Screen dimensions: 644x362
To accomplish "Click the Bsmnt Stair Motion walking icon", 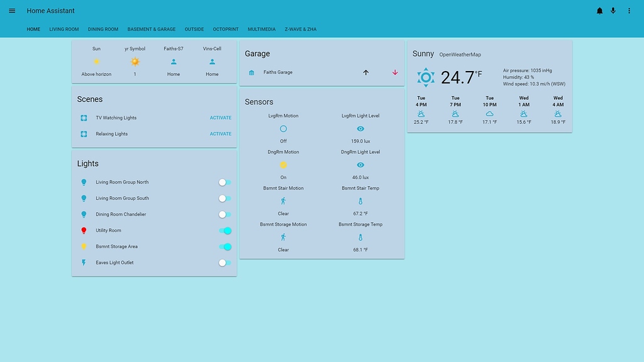I will [x=283, y=201].
